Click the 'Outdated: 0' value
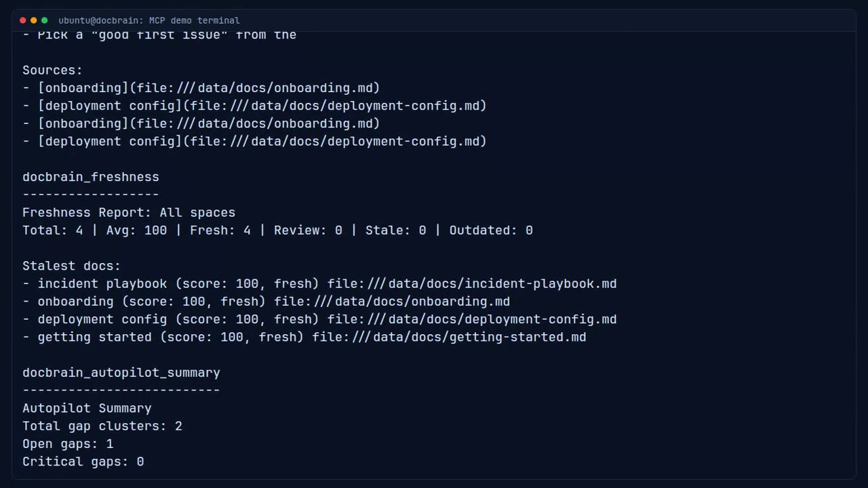 pyautogui.click(x=491, y=230)
